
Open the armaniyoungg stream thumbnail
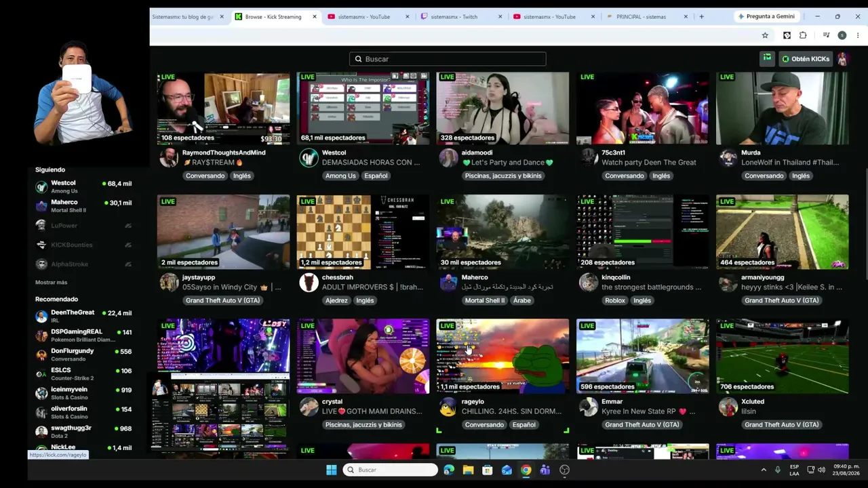click(x=782, y=232)
